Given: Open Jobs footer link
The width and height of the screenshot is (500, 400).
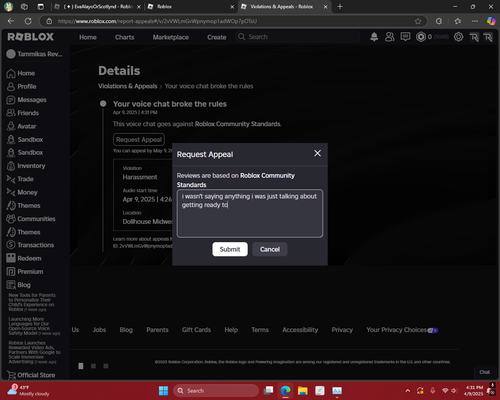Looking at the screenshot, I should pos(99,330).
